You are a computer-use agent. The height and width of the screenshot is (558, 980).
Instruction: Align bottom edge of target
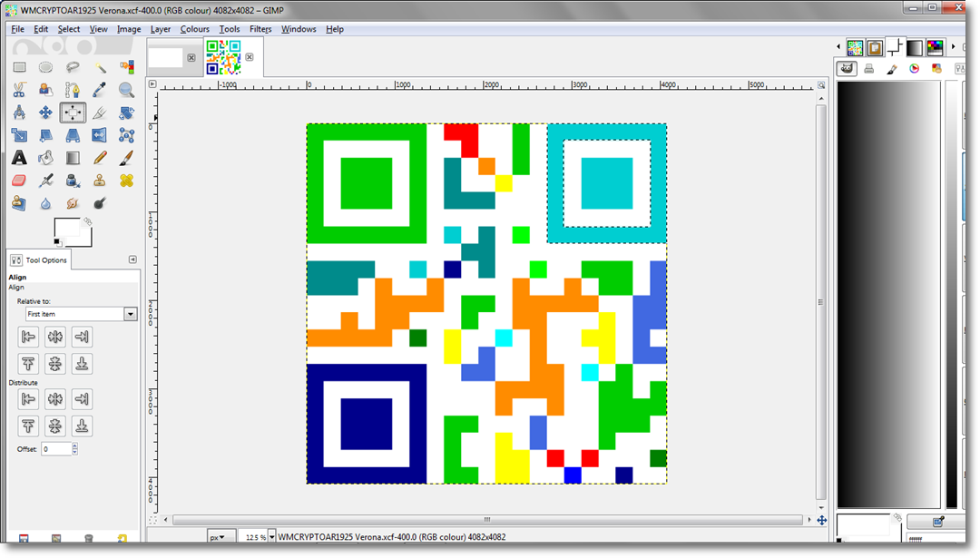pyautogui.click(x=82, y=364)
